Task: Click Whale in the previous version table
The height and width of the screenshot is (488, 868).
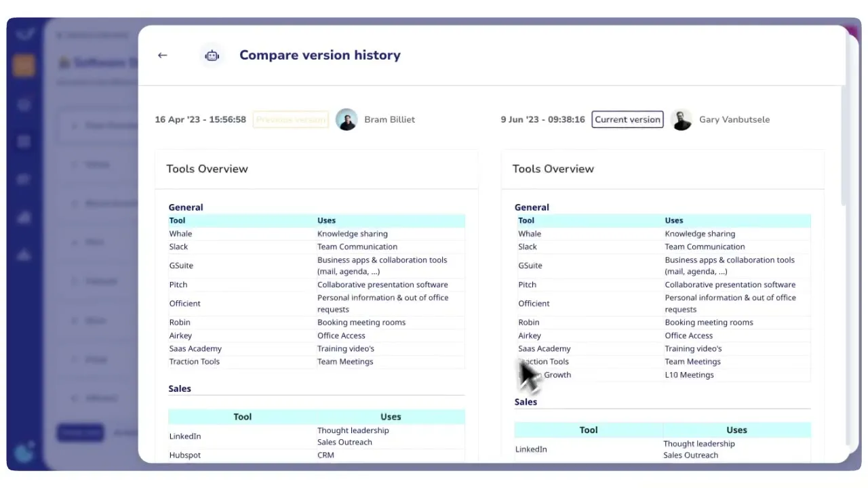Action: 180,234
